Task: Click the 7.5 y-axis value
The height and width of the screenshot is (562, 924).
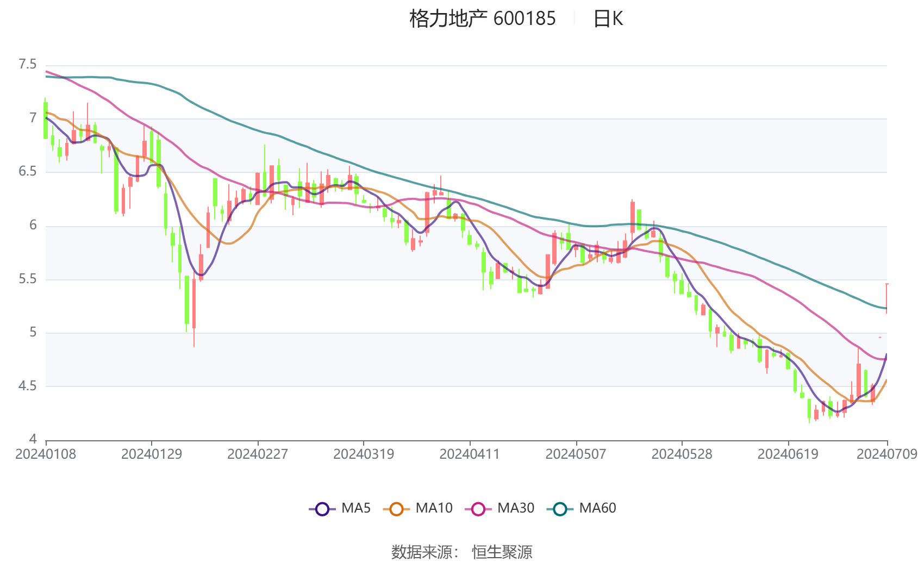Action: 28,65
